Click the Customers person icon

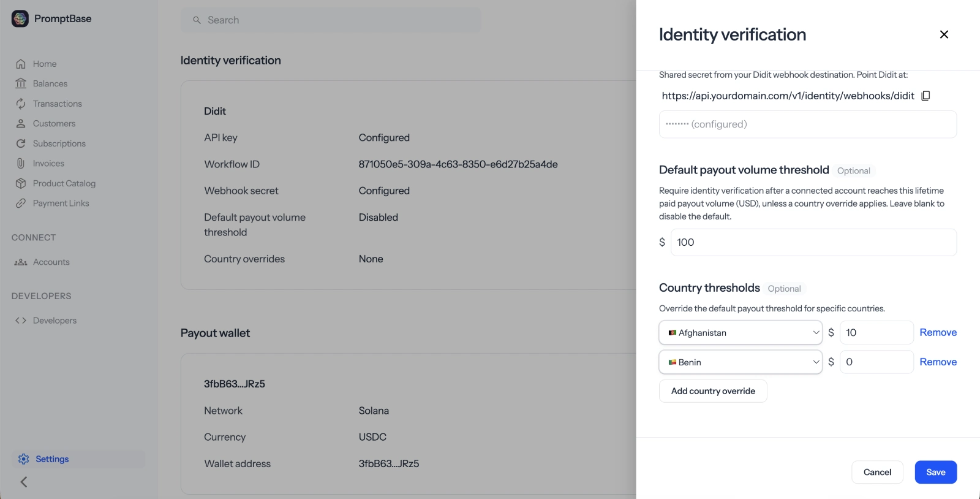tap(21, 123)
